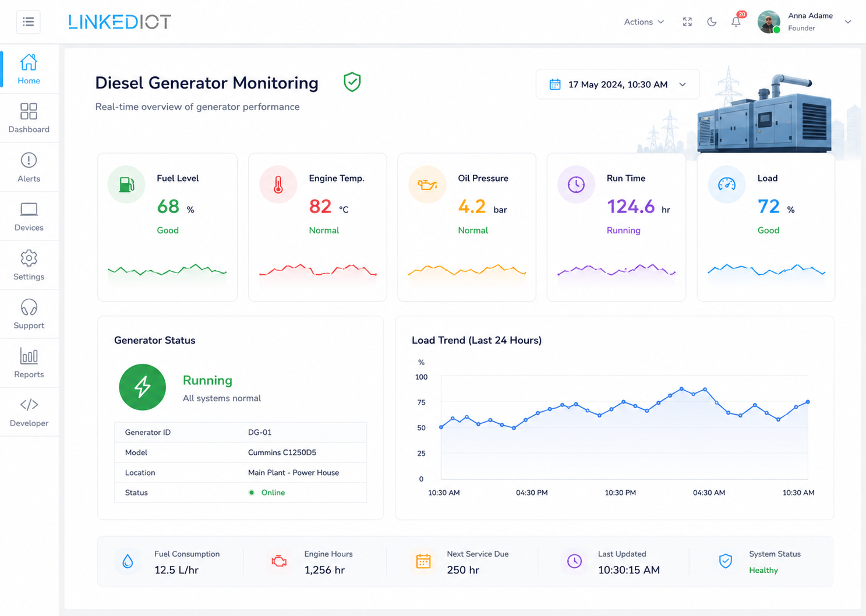Open the hamburger menu icon
Image resolution: width=866 pixels, height=616 pixels.
click(28, 22)
